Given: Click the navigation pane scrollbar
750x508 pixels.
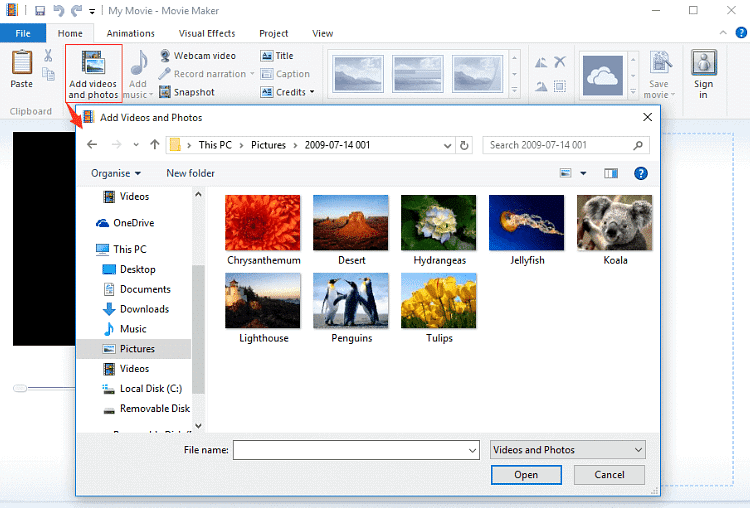Looking at the screenshot, I should click(199, 328).
